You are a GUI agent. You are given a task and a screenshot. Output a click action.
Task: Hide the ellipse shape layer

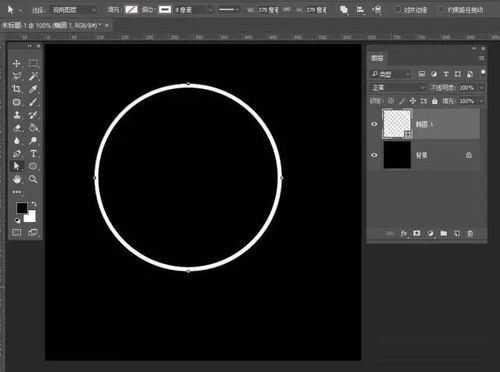point(374,124)
